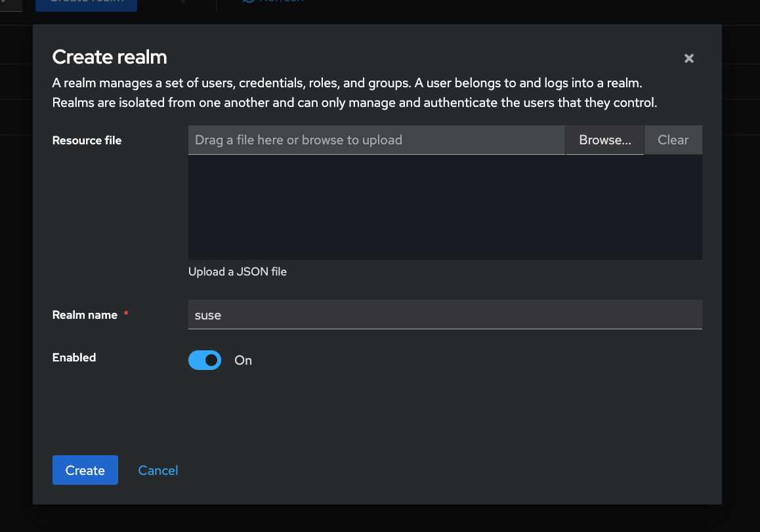Click the 'Enabled' field label
The image size is (760, 532).
point(74,358)
